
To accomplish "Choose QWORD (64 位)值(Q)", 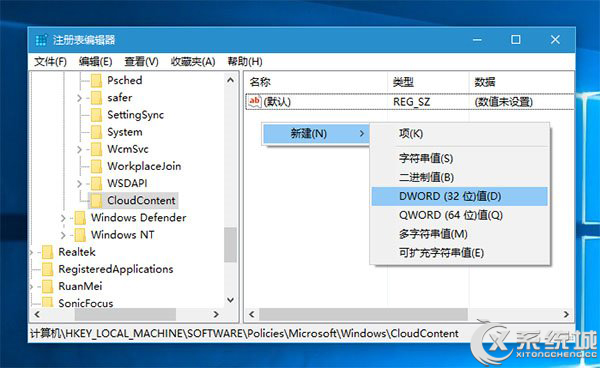I will tap(460, 215).
